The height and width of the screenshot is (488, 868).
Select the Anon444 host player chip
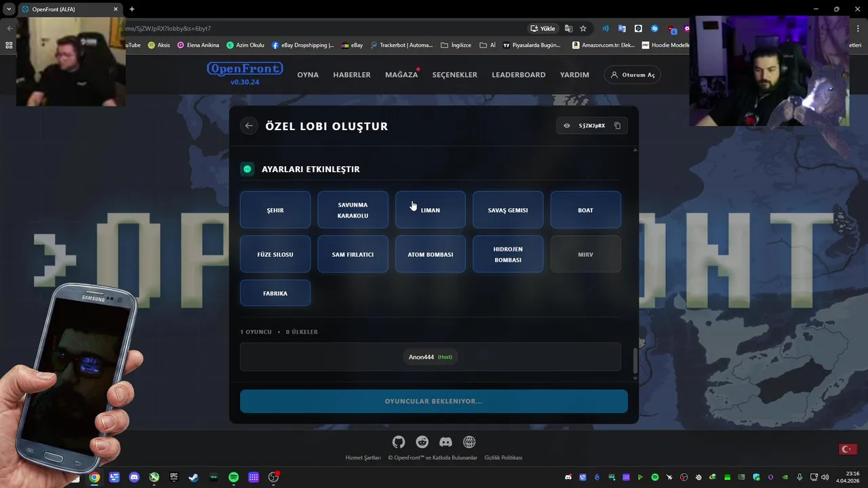pyautogui.click(x=431, y=357)
